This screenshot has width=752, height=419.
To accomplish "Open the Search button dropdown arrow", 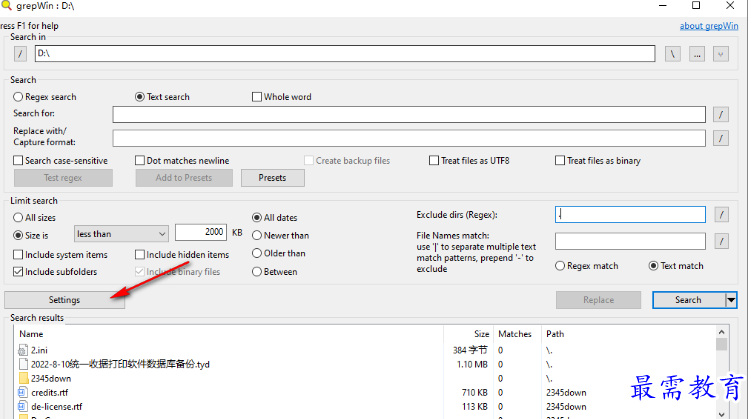I will [731, 300].
